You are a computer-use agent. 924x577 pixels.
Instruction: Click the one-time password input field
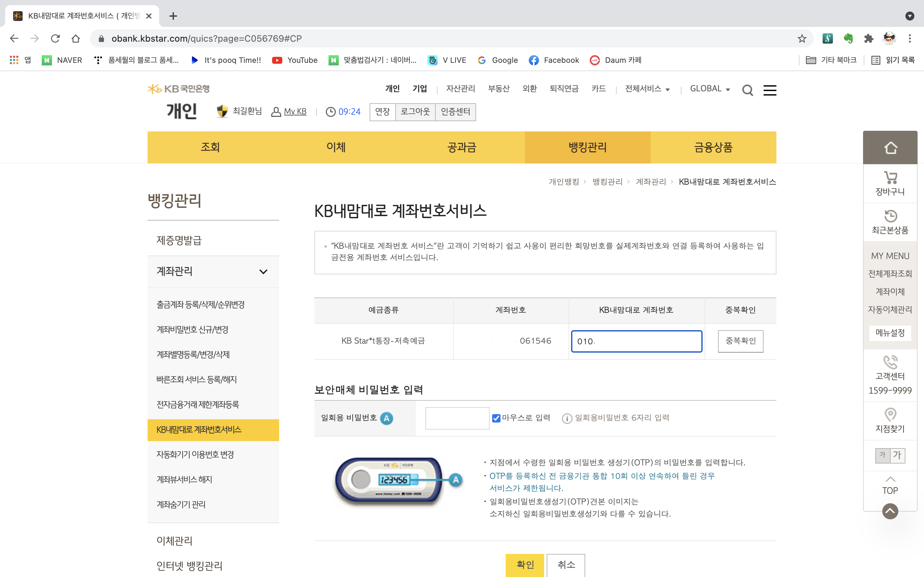point(457,418)
